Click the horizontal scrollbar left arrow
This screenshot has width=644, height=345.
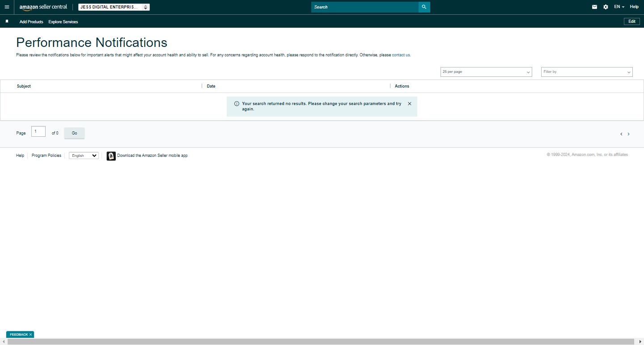pyautogui.click(x=3, y=342)
